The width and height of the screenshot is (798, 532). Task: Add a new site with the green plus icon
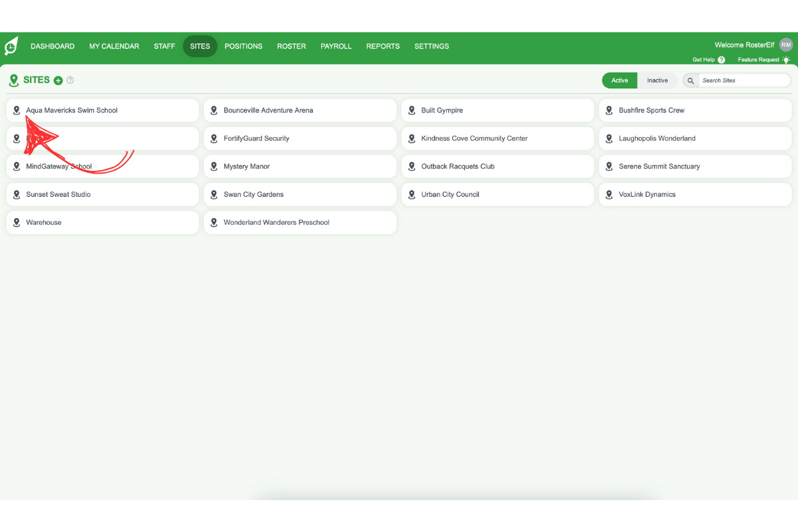(x=57, y=80)
